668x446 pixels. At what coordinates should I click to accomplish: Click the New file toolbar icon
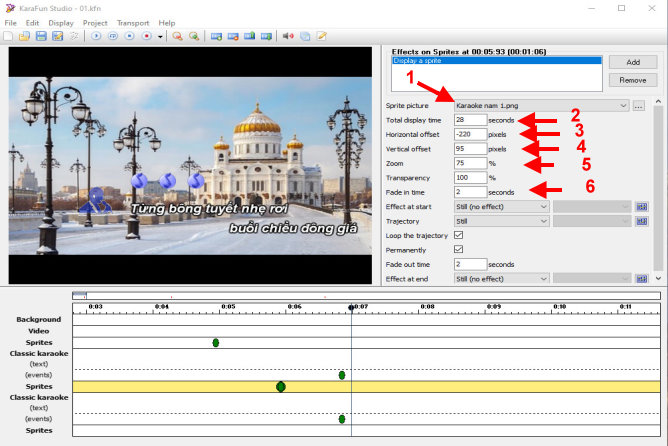[9, 36]
